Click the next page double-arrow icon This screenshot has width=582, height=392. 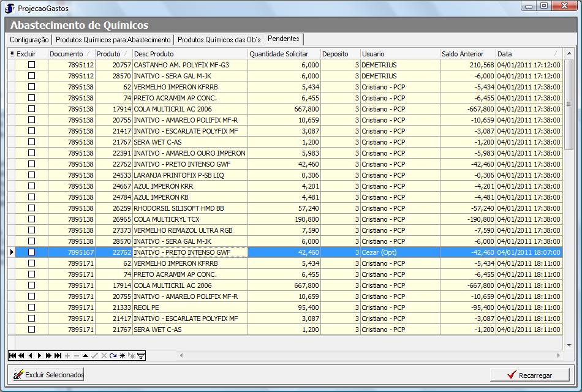[x=48, y=356]
